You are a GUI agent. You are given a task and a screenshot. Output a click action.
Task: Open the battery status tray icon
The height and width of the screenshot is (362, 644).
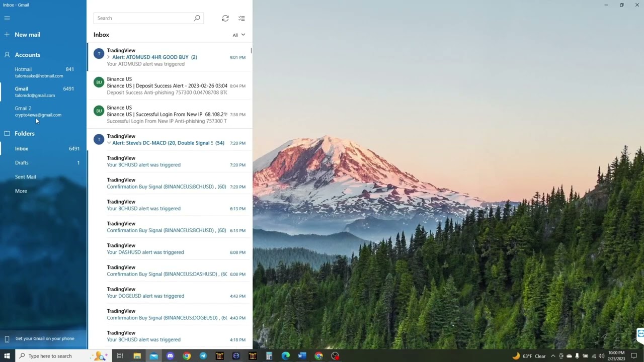tap(585, 356)
